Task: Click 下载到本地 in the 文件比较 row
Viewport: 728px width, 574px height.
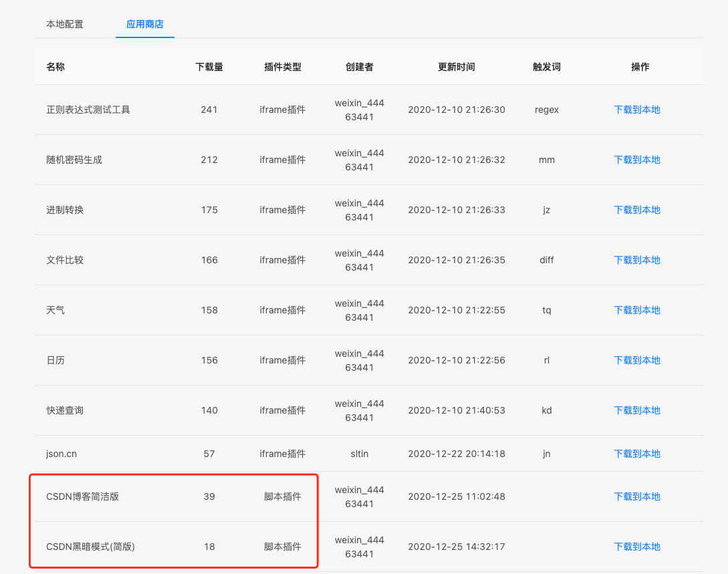Action: coord(637,260)
